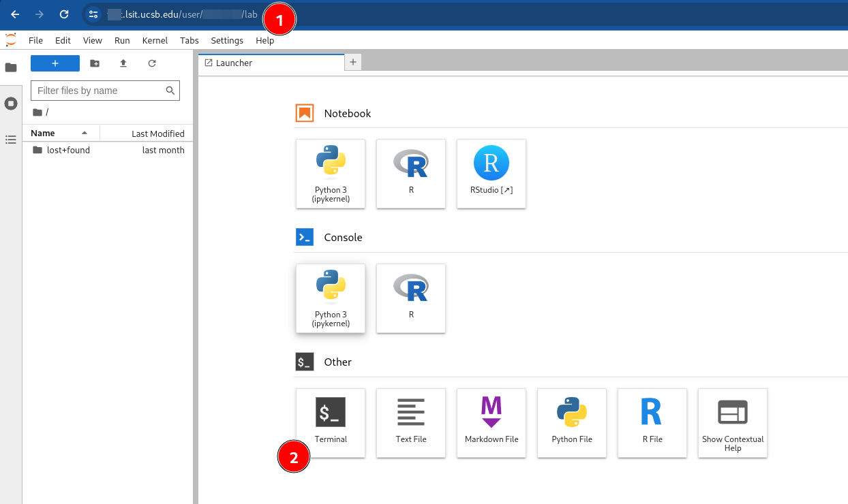Click the Filter files by name field

(106, 91)
